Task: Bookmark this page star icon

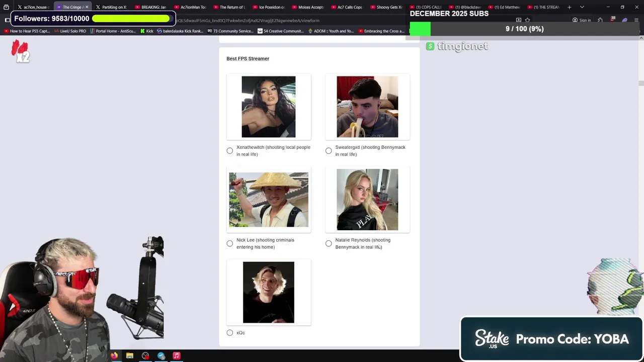Action: pos(527,20)
